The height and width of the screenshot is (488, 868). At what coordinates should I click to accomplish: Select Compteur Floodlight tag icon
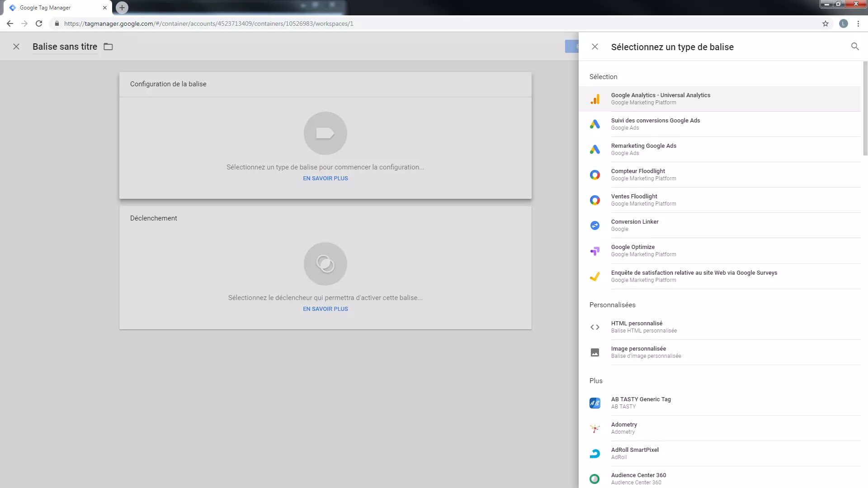point(595,175)
